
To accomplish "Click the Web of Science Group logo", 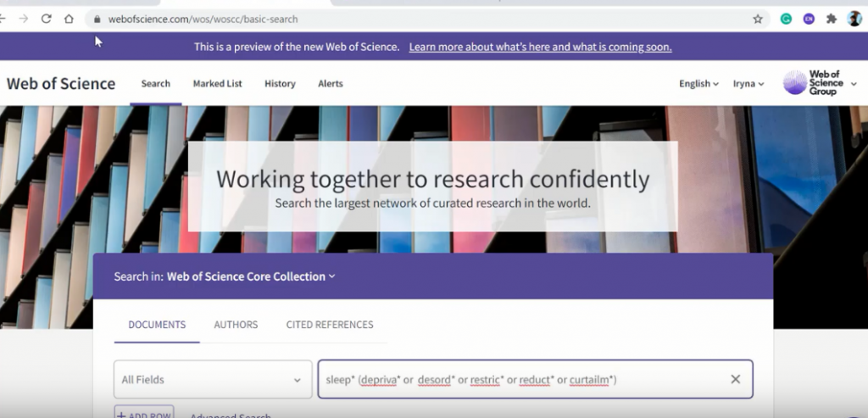I will click(x=814, y=83).
